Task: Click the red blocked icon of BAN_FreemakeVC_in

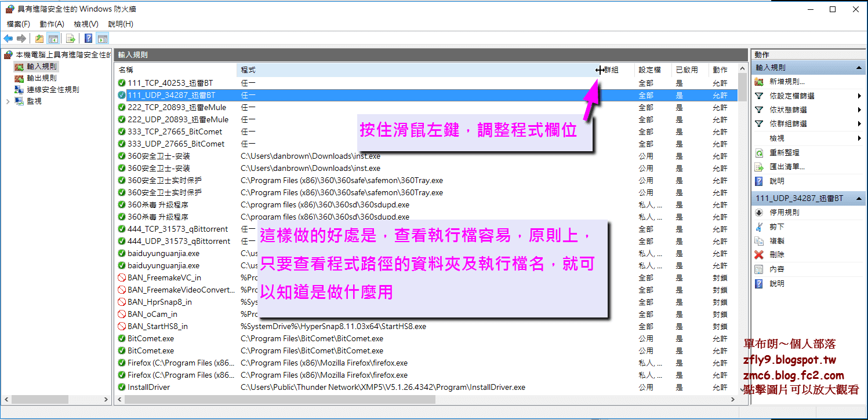Action: pos(122,277)
